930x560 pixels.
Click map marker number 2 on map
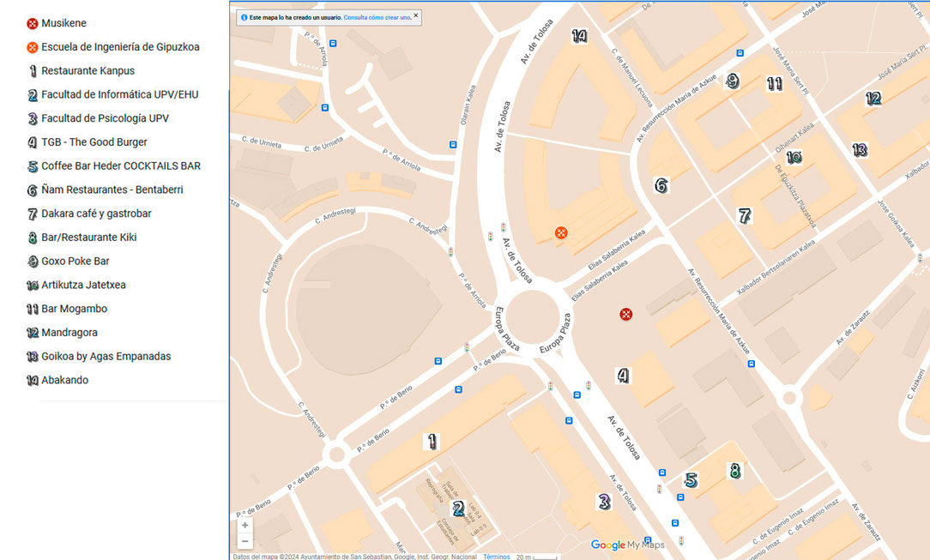click(x=458, y=509)
